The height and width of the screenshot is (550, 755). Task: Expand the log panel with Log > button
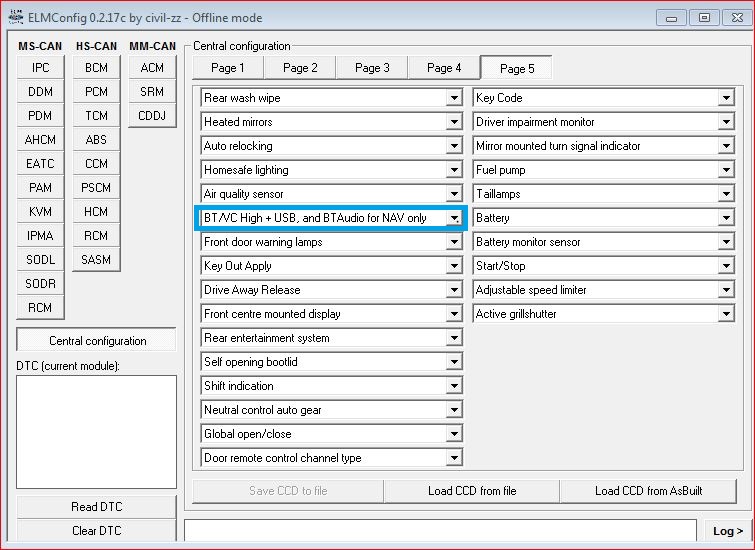(x=727, y=531)
